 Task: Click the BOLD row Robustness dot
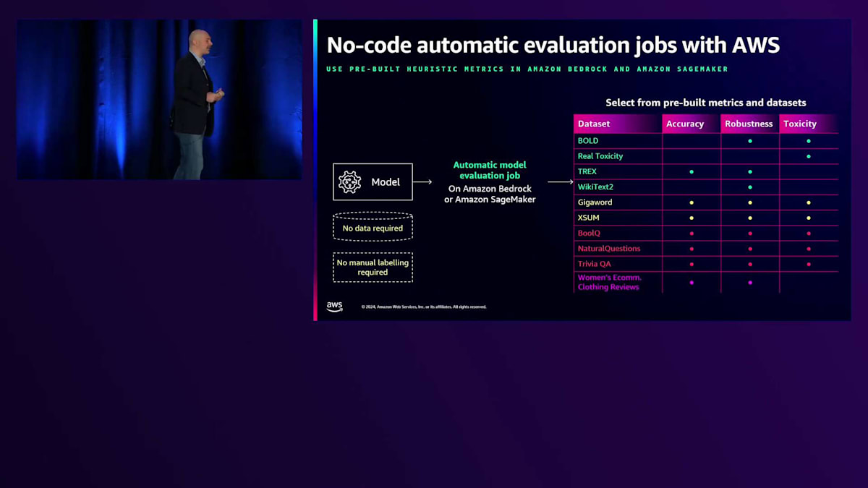coord(750,141)
